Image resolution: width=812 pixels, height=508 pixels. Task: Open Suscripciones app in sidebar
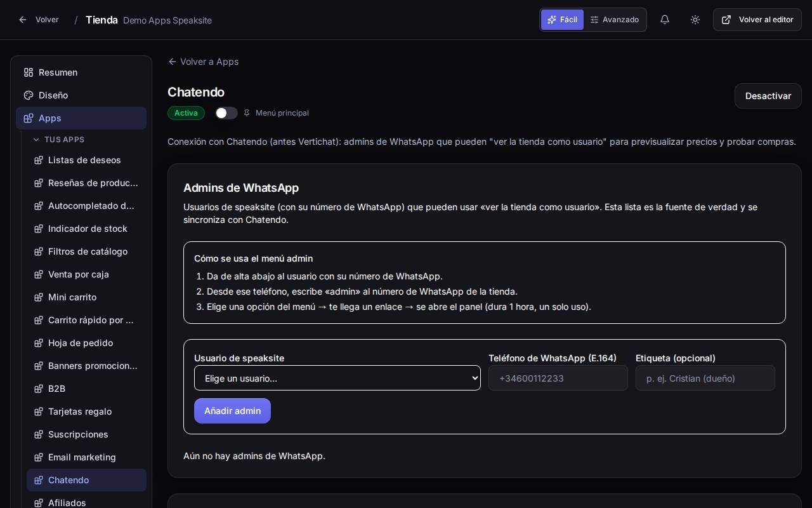tap(86, 434)
